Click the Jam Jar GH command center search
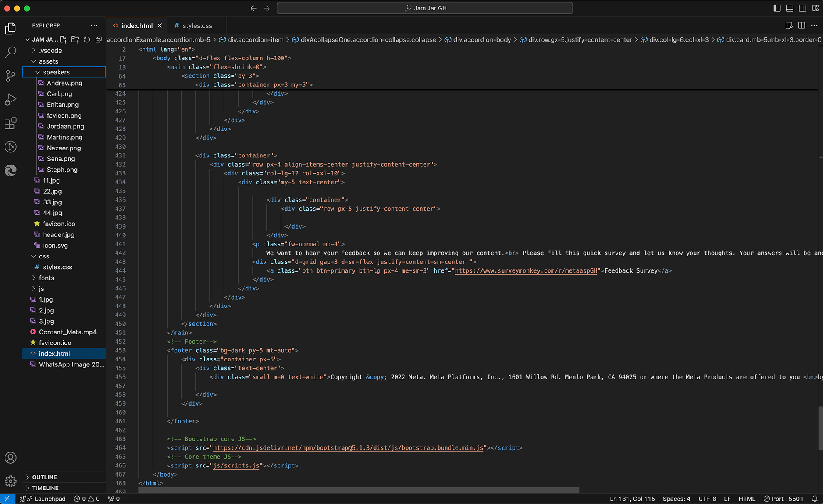The image size is (823, 504). 425,8
